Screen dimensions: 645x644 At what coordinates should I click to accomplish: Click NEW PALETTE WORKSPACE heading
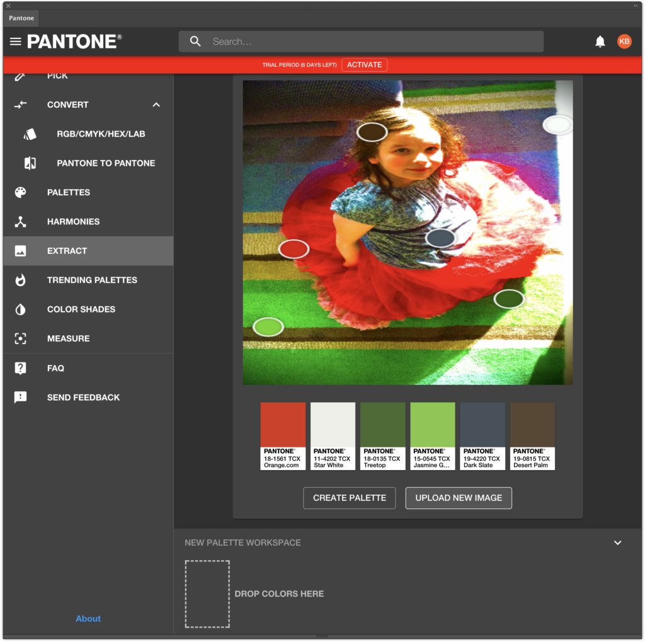(243, 543)
